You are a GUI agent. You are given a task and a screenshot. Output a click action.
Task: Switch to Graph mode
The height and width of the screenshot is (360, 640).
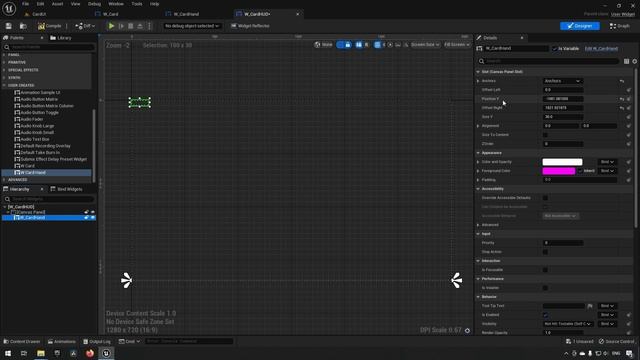point(620,26)
